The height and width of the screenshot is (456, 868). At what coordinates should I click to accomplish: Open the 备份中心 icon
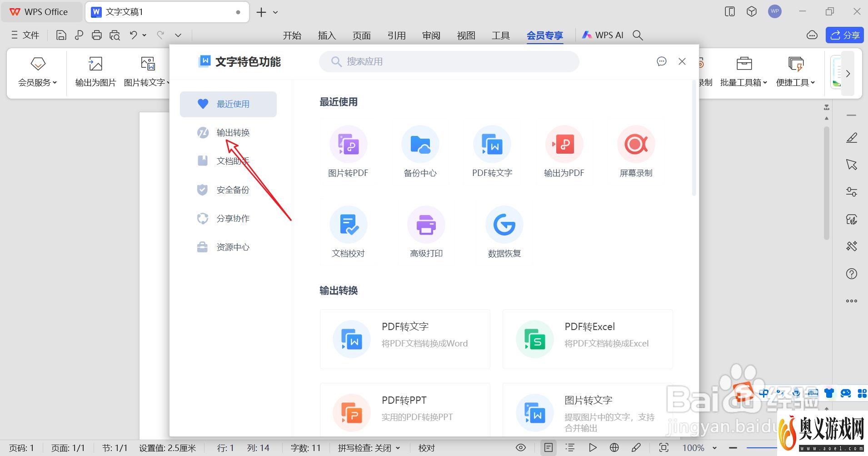pos(420,145)
